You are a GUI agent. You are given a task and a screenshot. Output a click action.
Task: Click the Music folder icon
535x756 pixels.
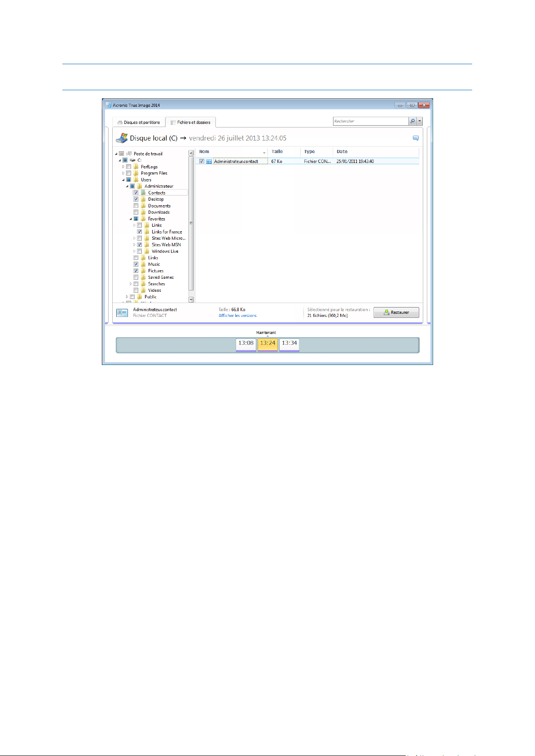[x=143, y=264]
